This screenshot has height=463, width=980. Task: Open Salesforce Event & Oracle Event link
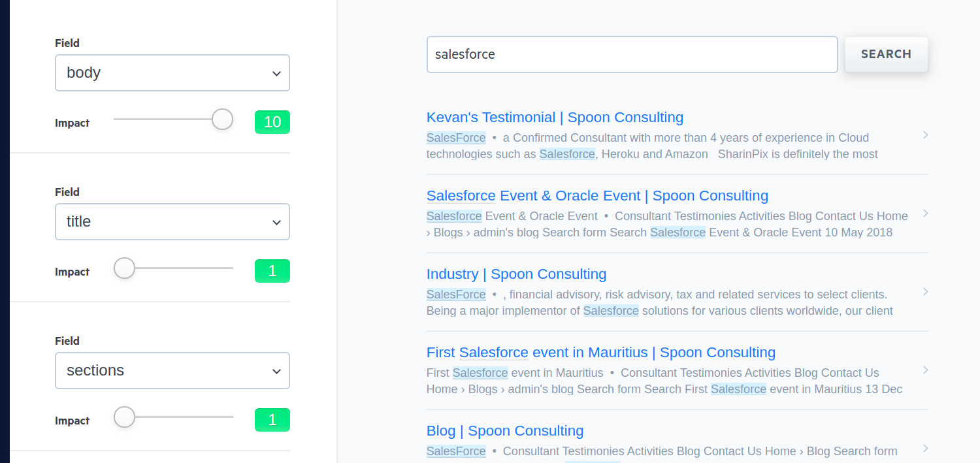point(597,196)
